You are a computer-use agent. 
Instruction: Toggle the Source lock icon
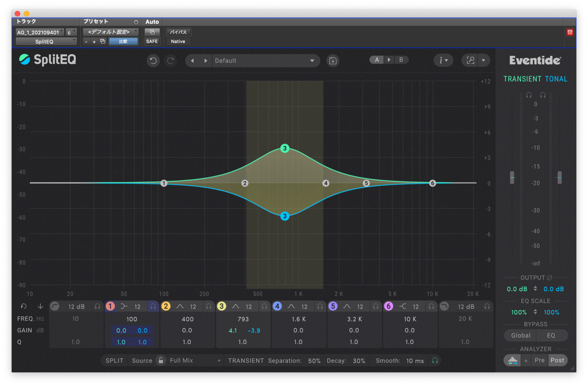(161, 360)
